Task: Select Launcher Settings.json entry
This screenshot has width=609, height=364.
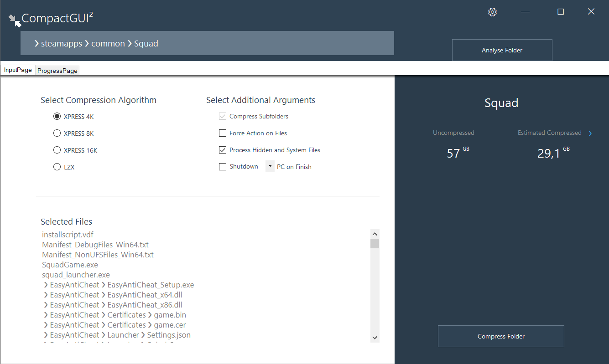Action: click(x=117, y=335)
